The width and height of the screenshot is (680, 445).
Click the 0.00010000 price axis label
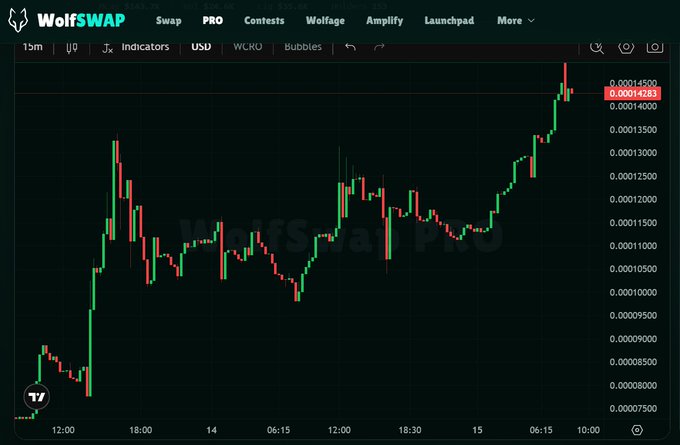(x=633, y=292)
